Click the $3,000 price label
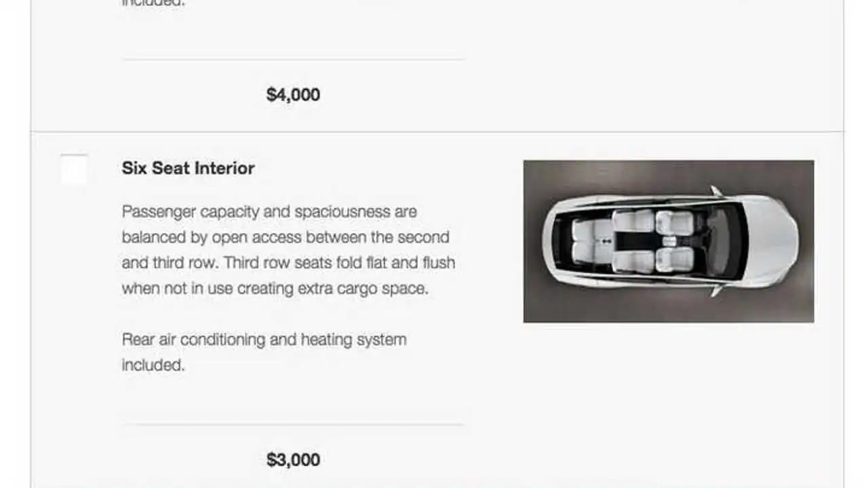The image size is (868, 488). pos(293,460)
